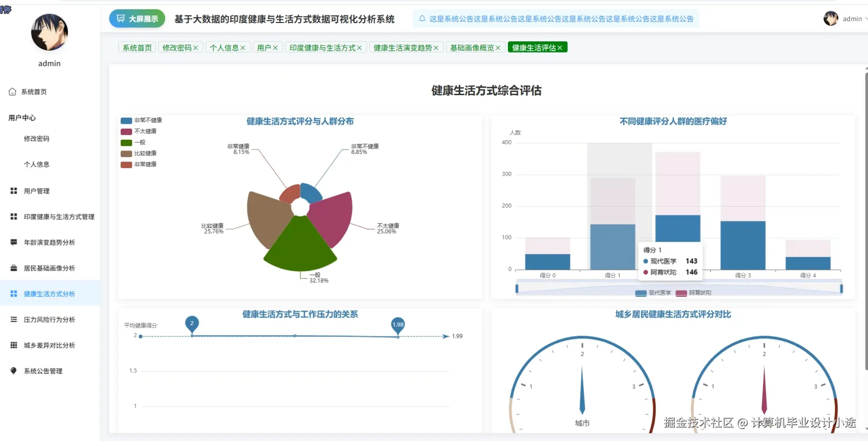
Task: Click the bell icon in the announcement bar
Action: point(423,18)
